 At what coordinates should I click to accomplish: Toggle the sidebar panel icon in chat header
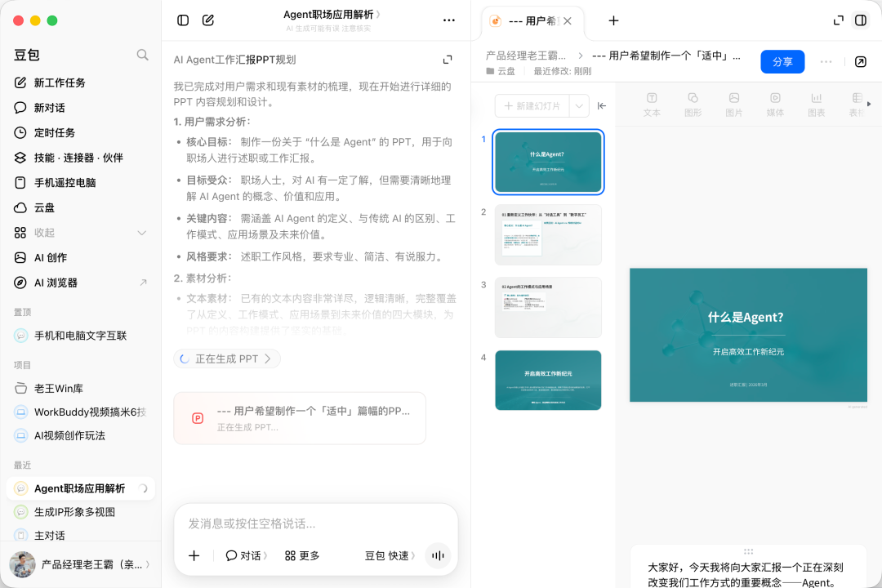[x=183, y=20]
